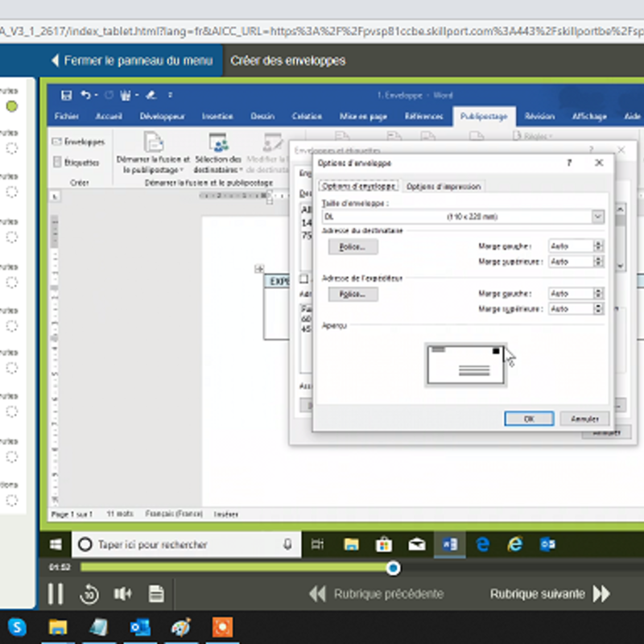Go to Rubrique précédente
The height and width of the screenshot is (644, 644).
tap(376, 594)
